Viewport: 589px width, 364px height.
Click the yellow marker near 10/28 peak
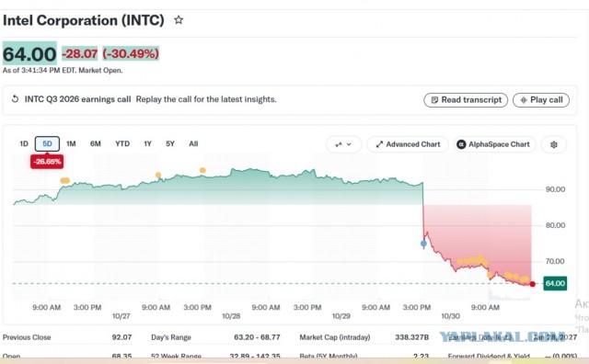click(x=202, y=170)
